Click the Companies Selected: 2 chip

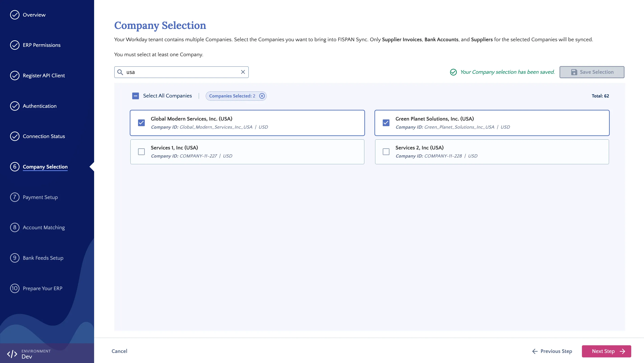click(236, 96)
